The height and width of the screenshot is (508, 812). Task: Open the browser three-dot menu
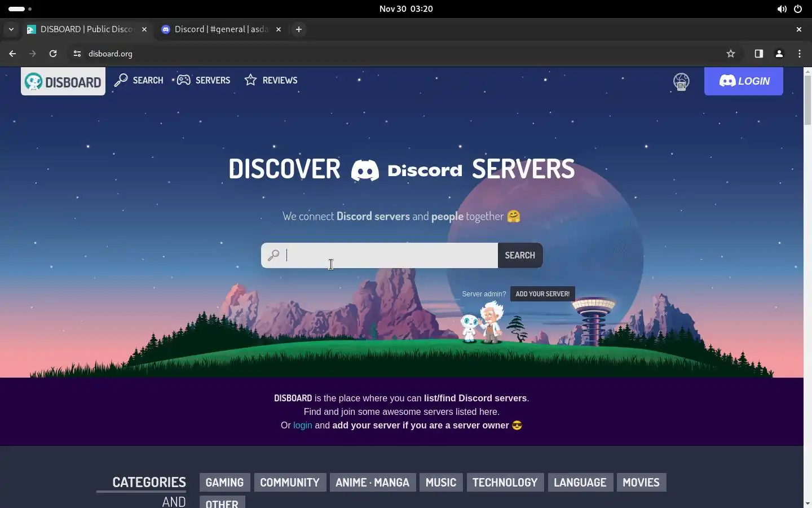800,54
